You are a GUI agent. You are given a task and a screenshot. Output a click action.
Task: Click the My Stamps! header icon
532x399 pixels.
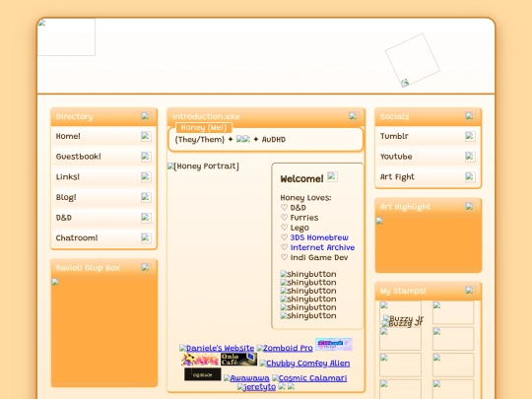[470, 291]
